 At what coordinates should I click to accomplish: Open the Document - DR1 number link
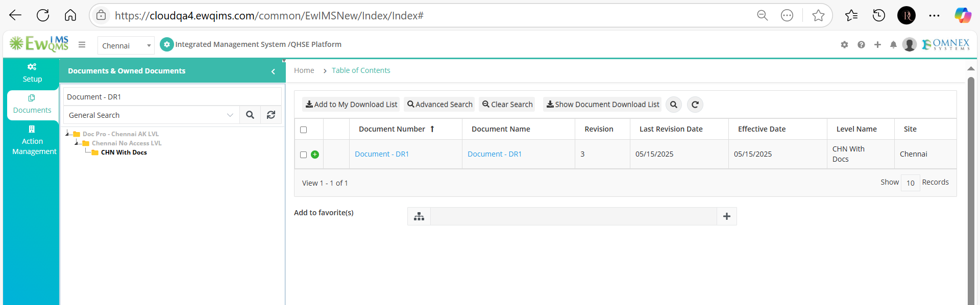pos(382,154)
